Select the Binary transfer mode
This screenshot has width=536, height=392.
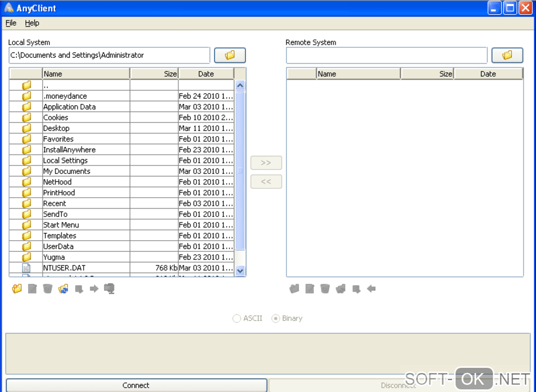coord(287,318)
